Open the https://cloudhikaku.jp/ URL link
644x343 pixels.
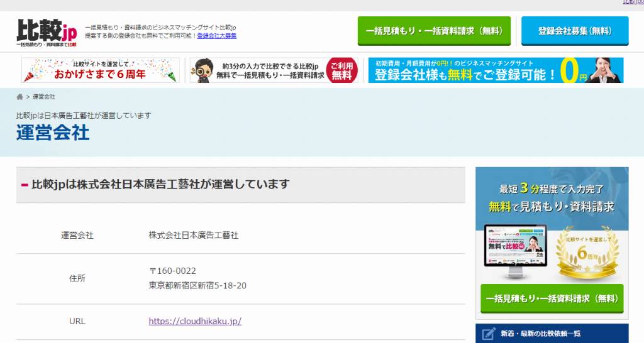coord(195,321)
